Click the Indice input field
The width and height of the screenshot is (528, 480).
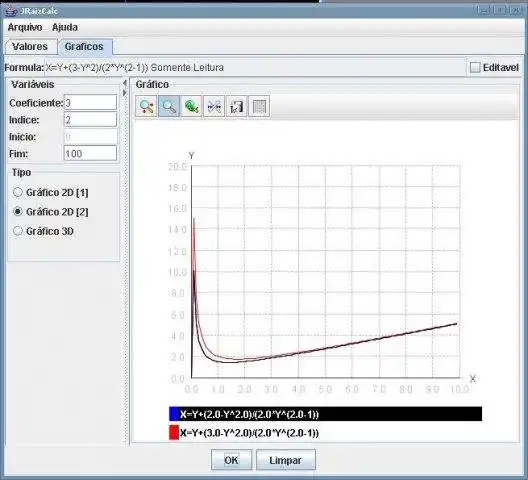click(x=90, y=120)
